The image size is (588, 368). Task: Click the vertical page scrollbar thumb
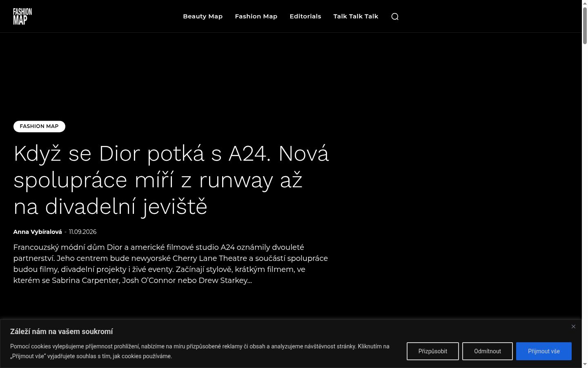[x=585, y=25]
